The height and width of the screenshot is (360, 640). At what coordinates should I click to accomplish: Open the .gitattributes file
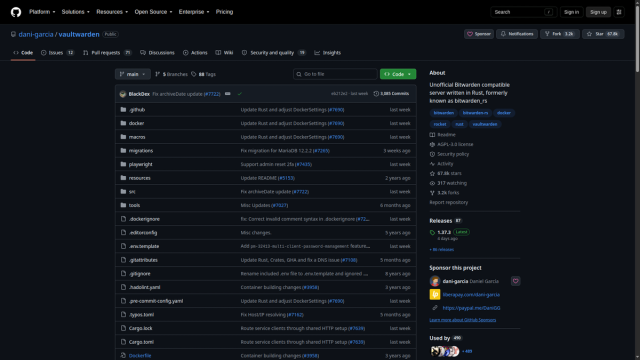coord(143,260)
